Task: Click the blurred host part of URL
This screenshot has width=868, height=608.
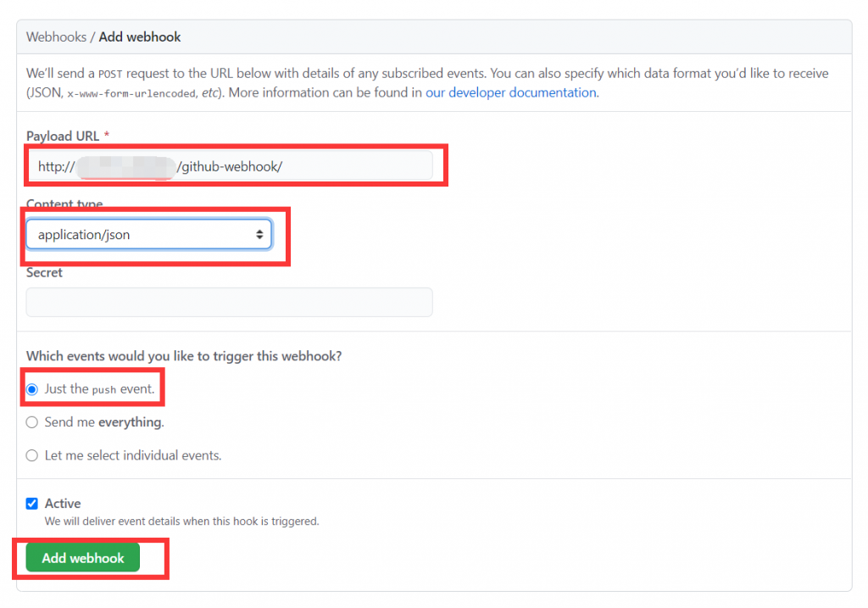Action: pos(125,166)
